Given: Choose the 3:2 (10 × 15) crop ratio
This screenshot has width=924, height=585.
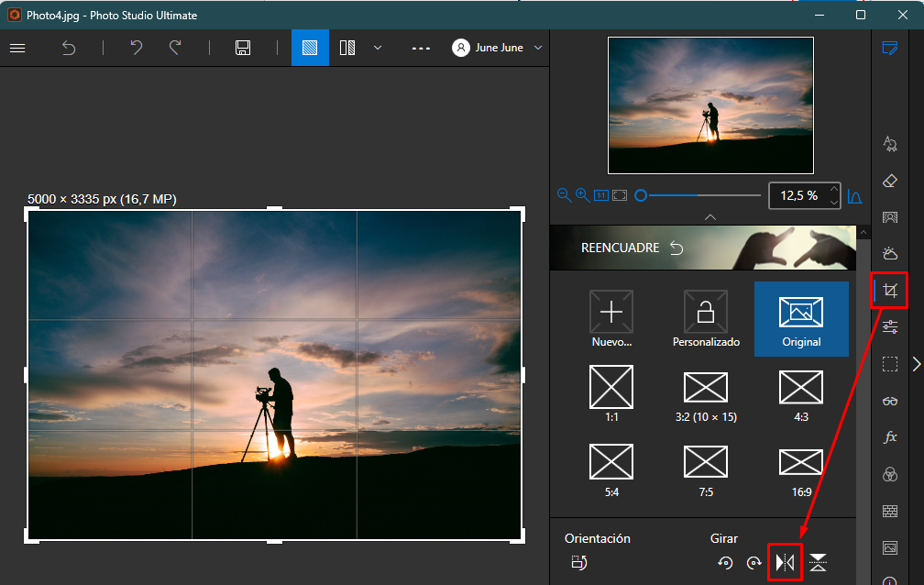Looking at the screenshot, I should pos(706,396).
